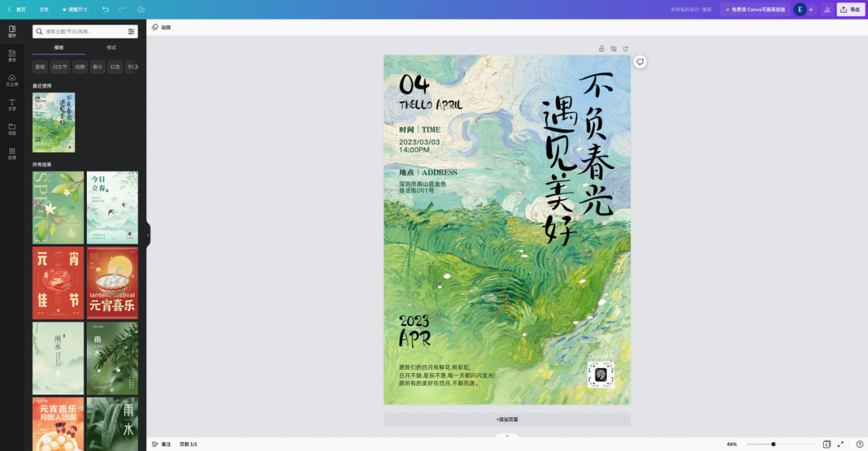Select the 遇见美好 calligraphy text on poster
Screen dimensions: 868x451
(559, 172)
